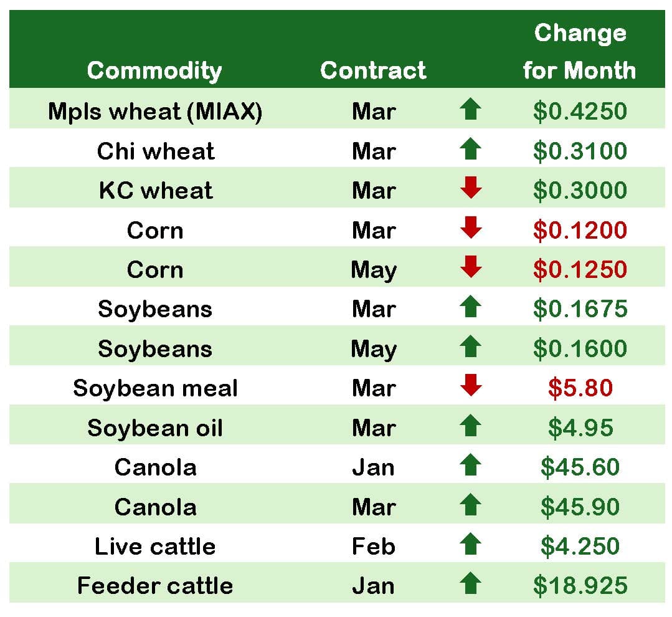Click the green up arrow for Soybean oil

(x=470, y=426)
